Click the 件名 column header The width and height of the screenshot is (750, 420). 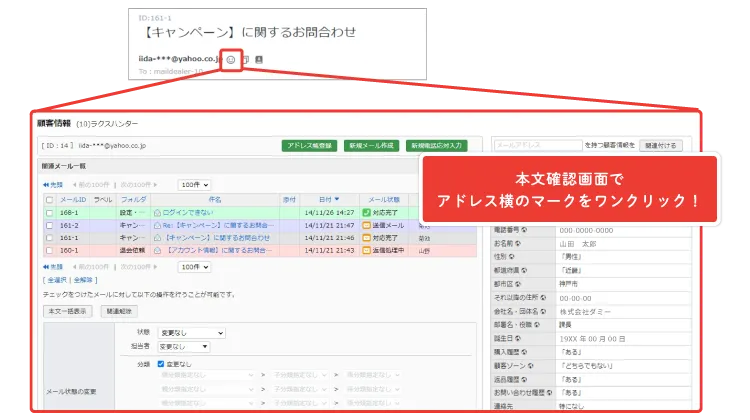click(x=215, y=199)
